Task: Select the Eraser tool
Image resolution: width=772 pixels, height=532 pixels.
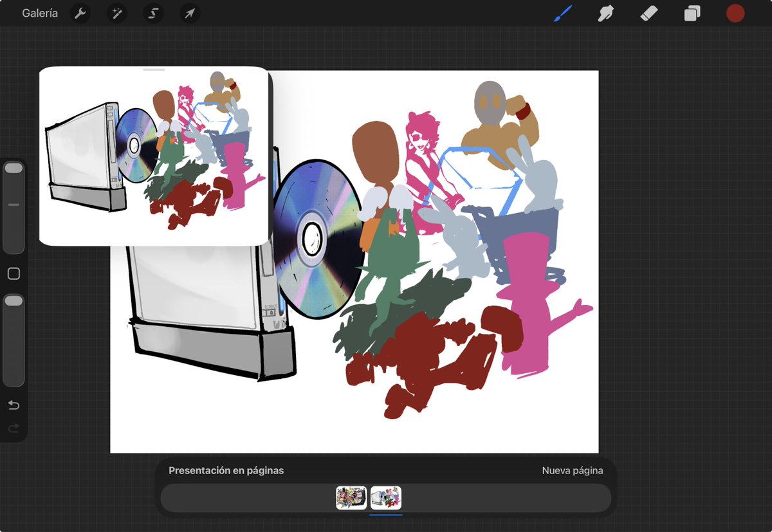Action: 649,13
